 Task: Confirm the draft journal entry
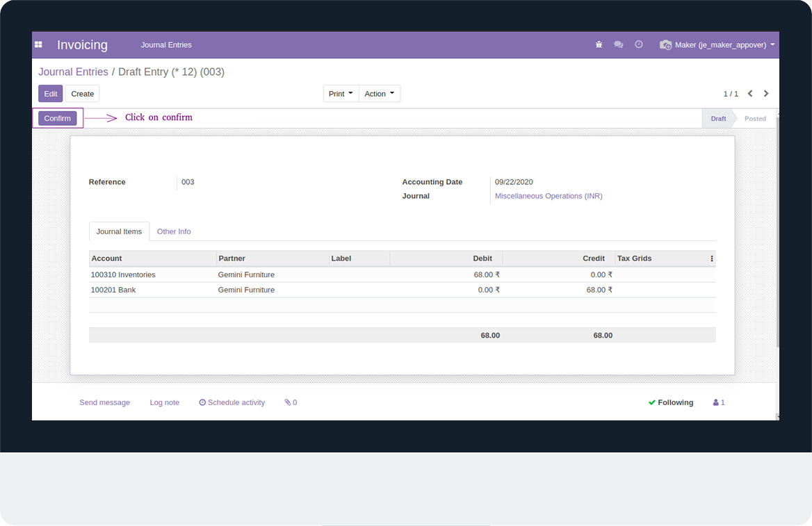click(x=58, y=118)
